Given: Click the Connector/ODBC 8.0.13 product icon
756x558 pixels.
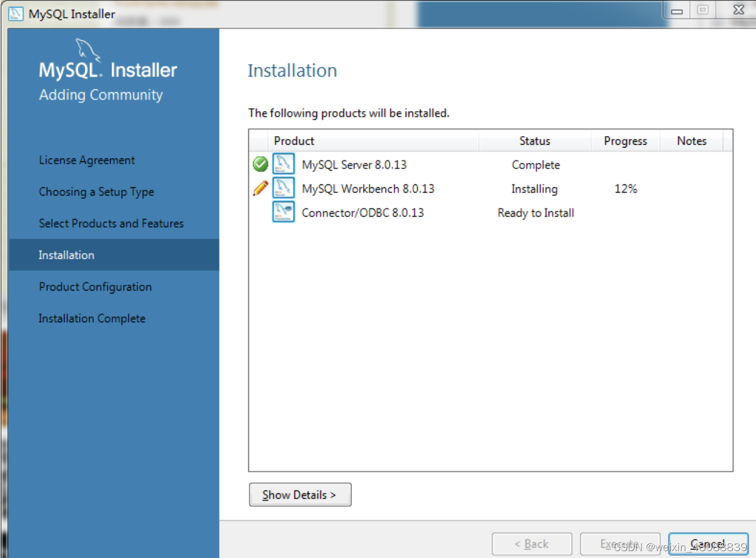Looking at the screenshot, I should coord(283,212).
